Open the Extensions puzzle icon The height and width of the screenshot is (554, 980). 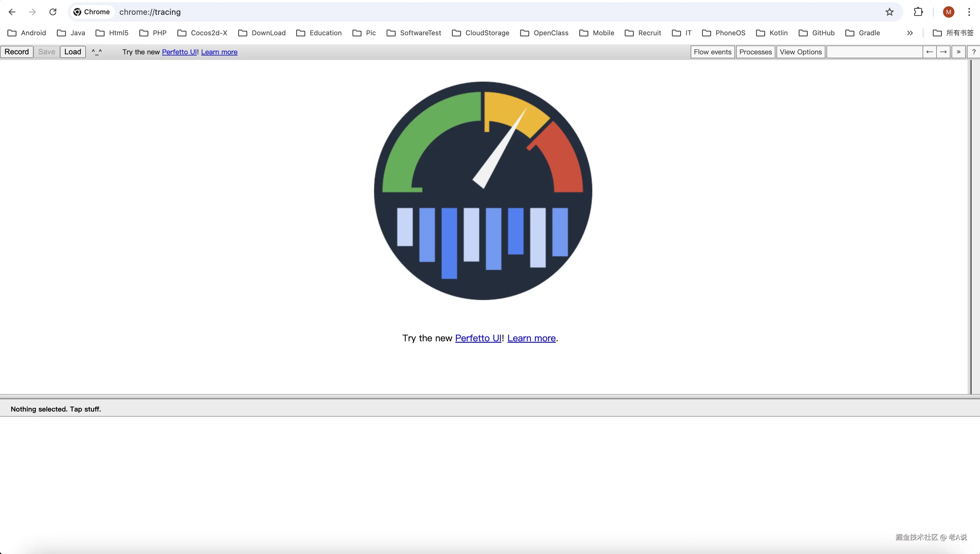(918, 12)
